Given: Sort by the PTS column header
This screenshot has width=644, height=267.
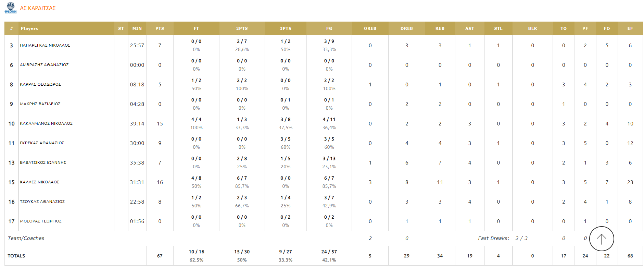Looking at the screenshot, I should coord(160,28).
